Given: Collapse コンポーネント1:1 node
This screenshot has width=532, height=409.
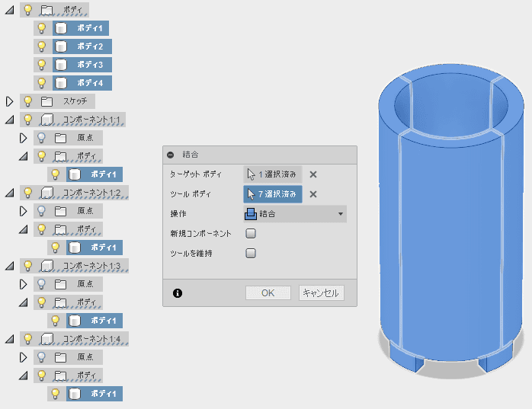Looking at the screenshot, I should tap(9, 120).
